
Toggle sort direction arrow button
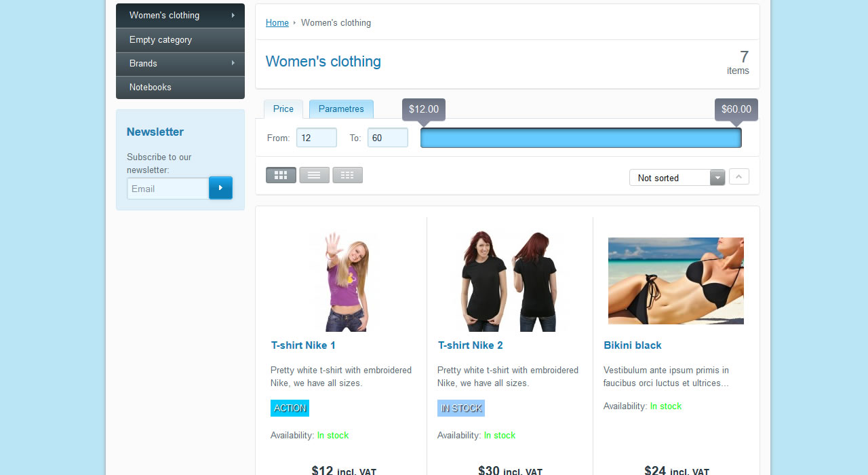pos(739,177)
